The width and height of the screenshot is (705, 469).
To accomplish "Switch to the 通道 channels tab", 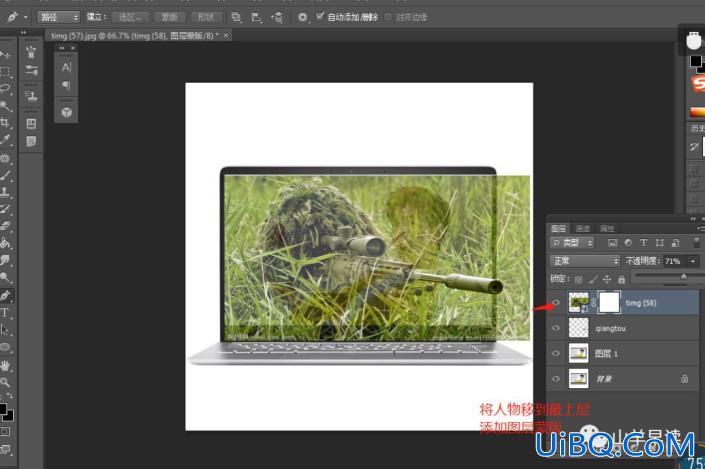I will 583,228.
